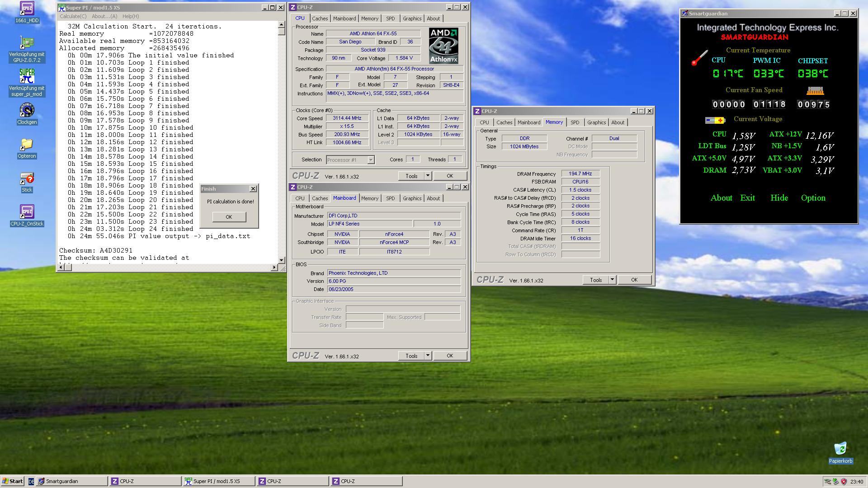Click the heatsink icon near Current Fan Speed
This screenshot has height=488, width=868.
[815, 91]
